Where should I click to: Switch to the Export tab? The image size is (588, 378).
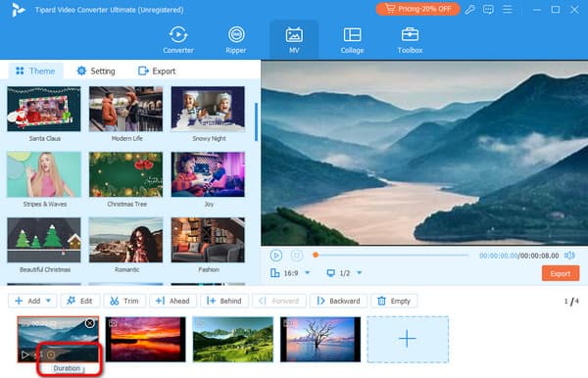[157, 71]
